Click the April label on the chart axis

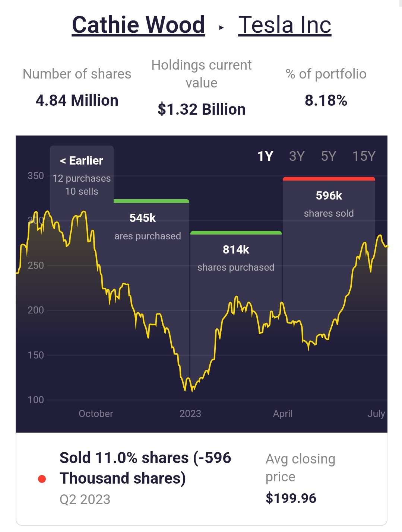click(283, 414)
